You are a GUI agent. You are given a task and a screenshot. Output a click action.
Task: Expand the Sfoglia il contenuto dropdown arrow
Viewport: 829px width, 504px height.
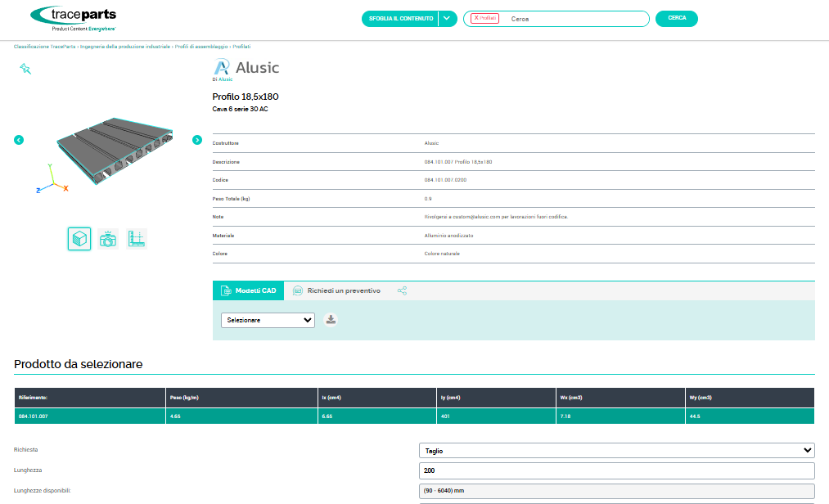coord(448,19)
